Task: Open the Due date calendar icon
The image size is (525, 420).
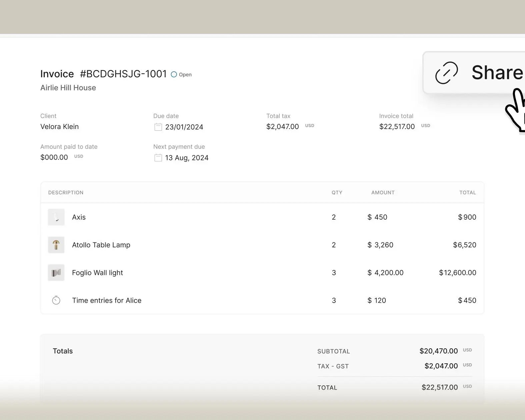Action: tap(158, 127)
